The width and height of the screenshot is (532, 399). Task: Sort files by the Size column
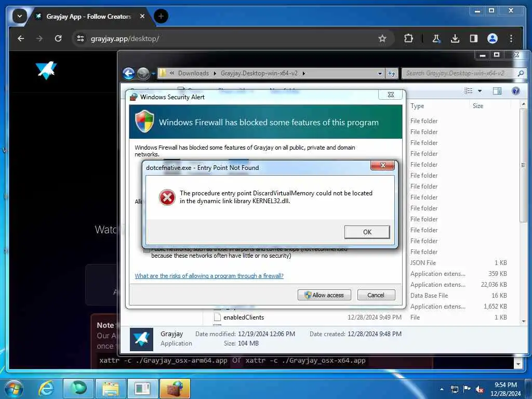click(x=478, y=106)
